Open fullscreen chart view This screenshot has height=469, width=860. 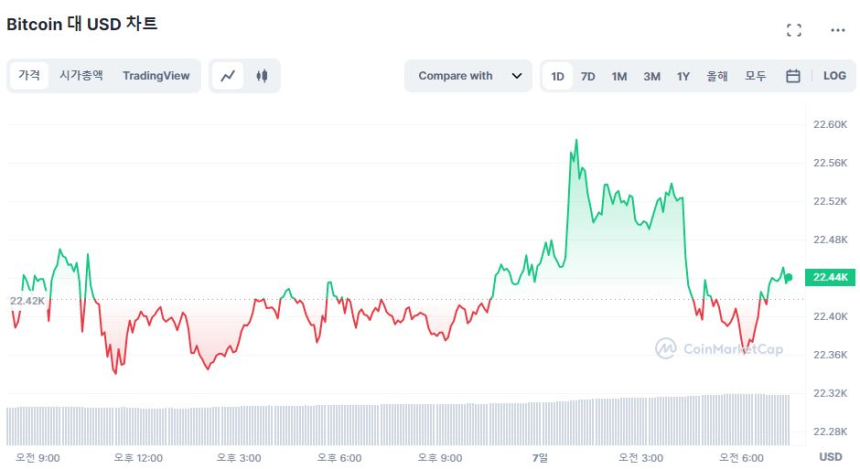(x=794, y=30)
